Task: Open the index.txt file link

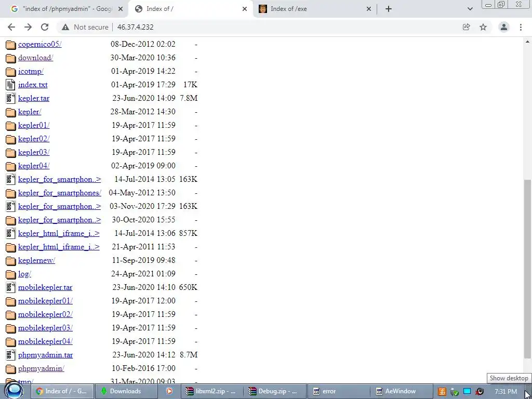Action: 33,85
